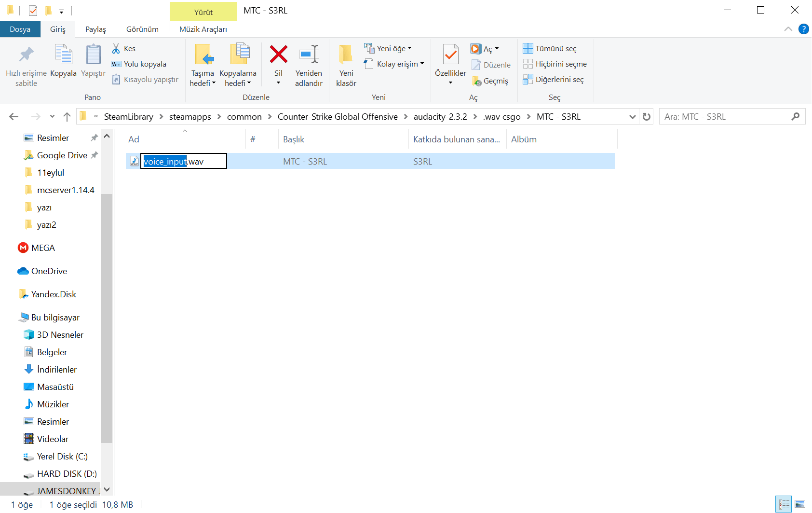Click the search box Ara: MTC - S3RL

point(726,117)
